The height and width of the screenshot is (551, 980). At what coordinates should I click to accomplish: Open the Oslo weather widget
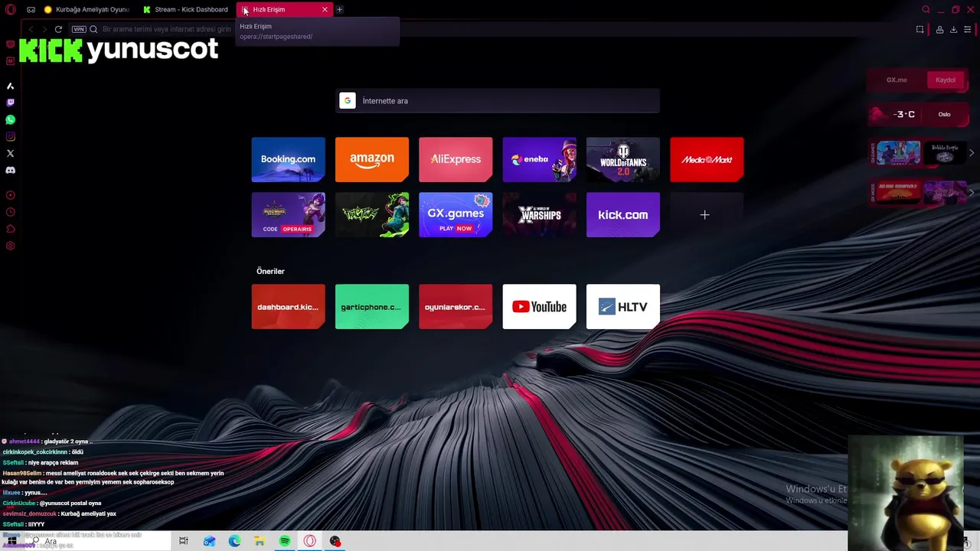tap(917, 114)
